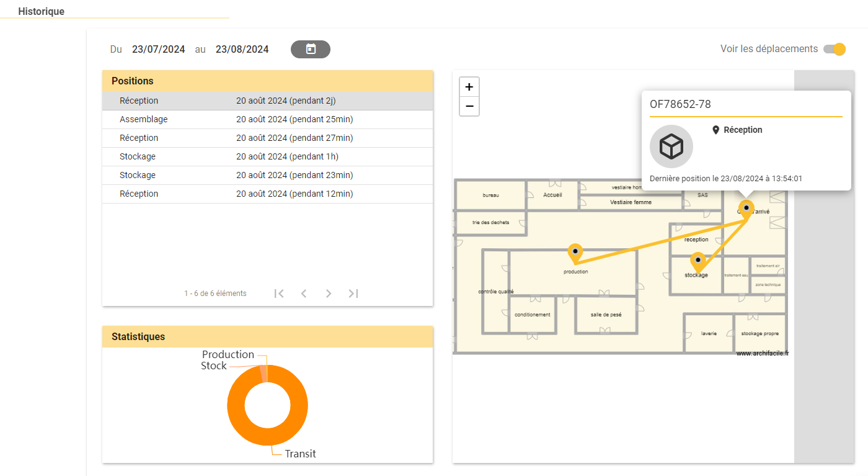Click the package cube icon in popup
This screenshot has height=476, width=868.
coord(671,146)
